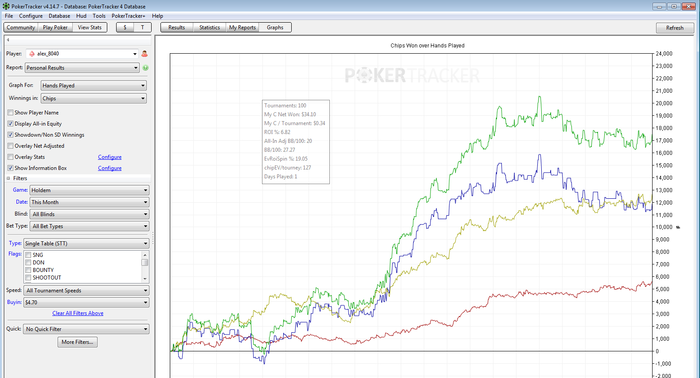Select the $ cash games button
The height and width of the screenshot is (378, 700).
point(125,27)
